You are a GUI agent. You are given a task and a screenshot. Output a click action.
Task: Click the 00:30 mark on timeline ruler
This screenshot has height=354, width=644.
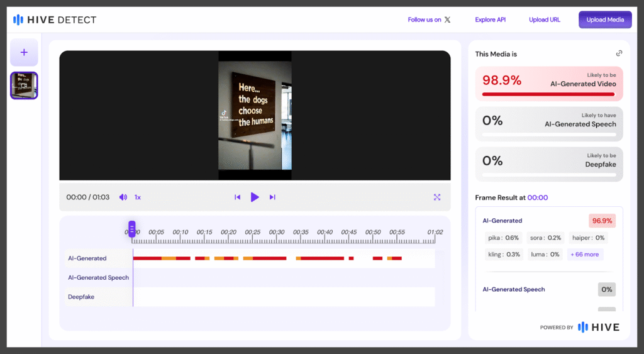tap(277, 232)
